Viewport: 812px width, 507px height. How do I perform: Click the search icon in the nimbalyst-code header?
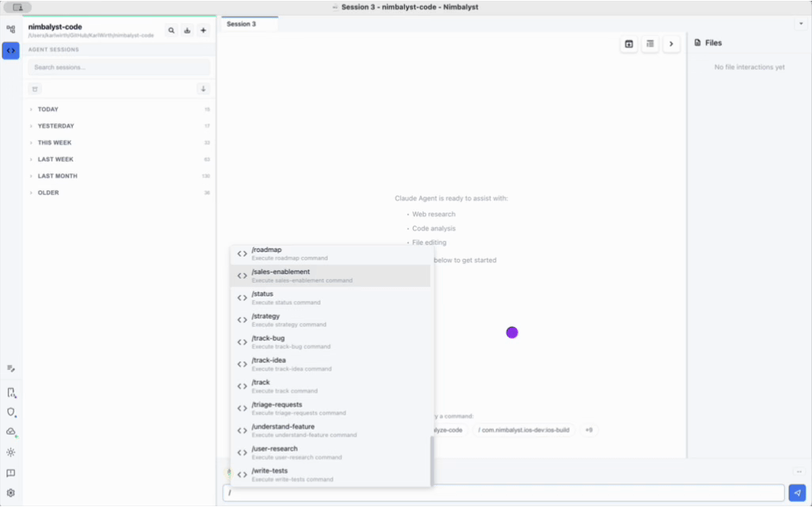pos(171,30)
